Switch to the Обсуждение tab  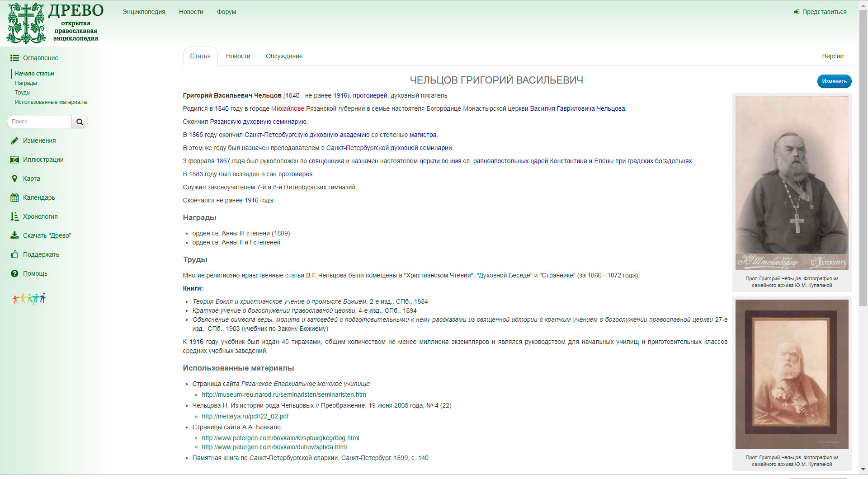point(284,56)
